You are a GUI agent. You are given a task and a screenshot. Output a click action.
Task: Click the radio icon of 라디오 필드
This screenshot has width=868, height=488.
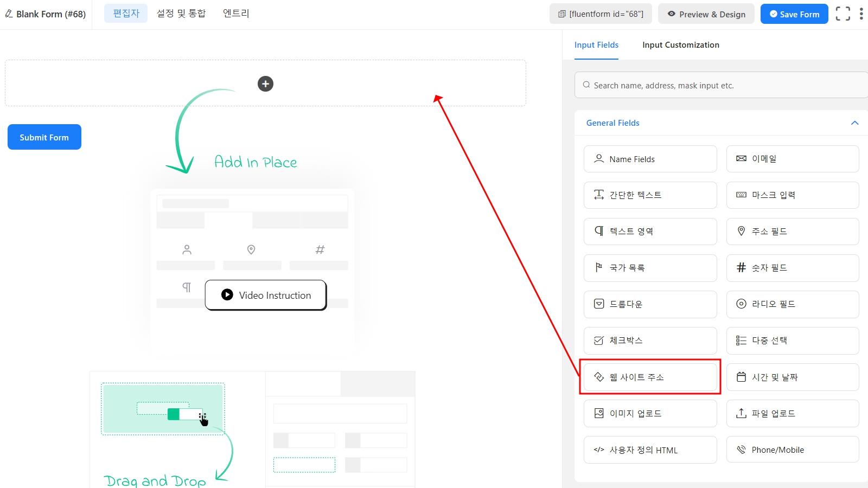(741, 304)
